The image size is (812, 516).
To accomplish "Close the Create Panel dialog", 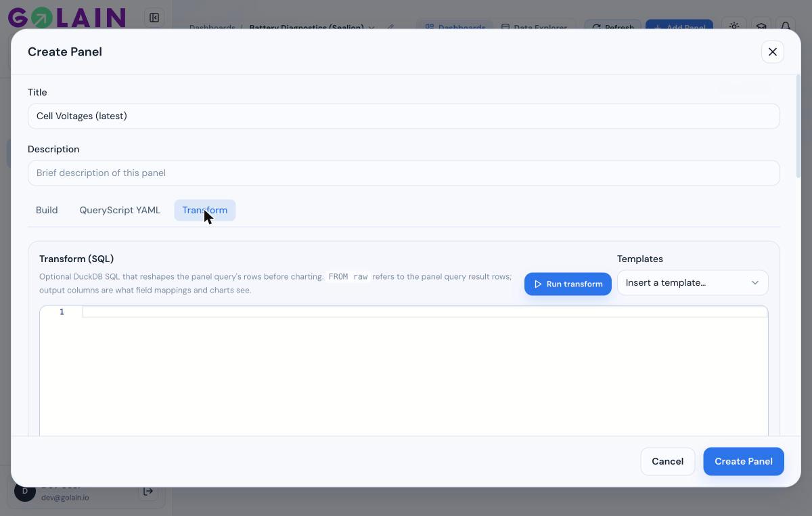I will click(772, 52).
